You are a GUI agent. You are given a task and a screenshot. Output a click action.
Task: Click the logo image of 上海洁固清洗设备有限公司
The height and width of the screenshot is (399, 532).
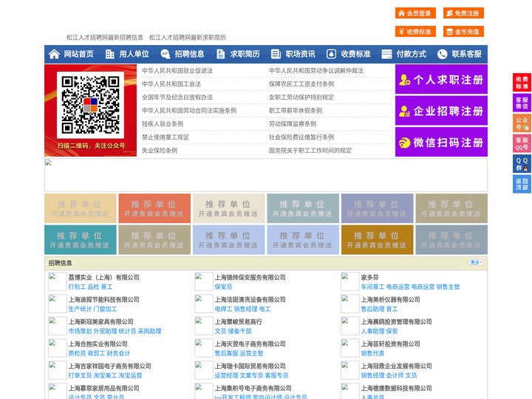(x=204, y=304)
